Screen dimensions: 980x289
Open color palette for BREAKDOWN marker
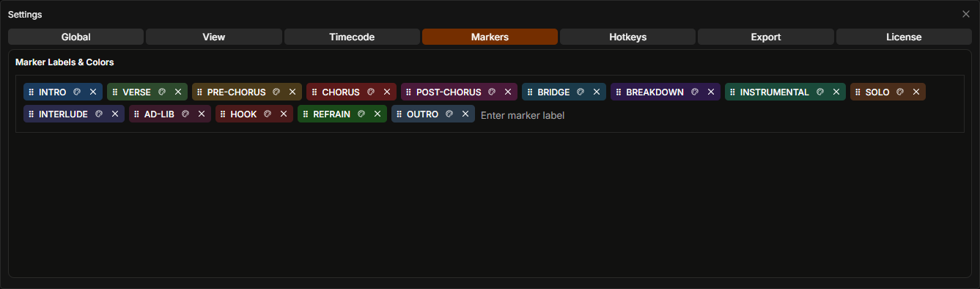[x=695, y=92]
